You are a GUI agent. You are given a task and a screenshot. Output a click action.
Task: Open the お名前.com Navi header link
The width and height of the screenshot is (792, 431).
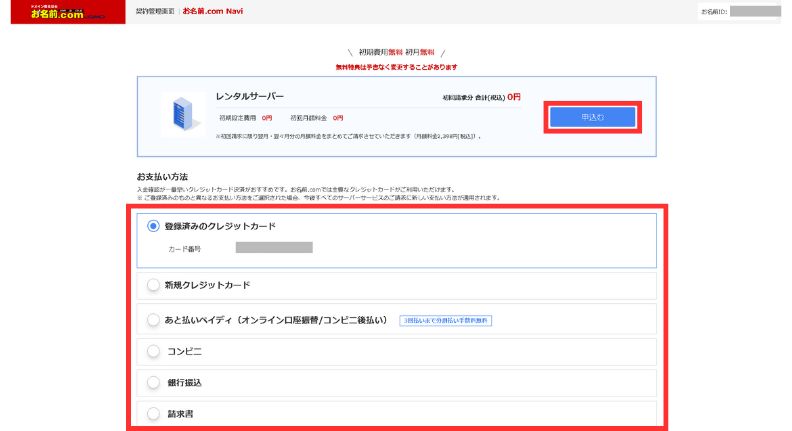[212, 11]
